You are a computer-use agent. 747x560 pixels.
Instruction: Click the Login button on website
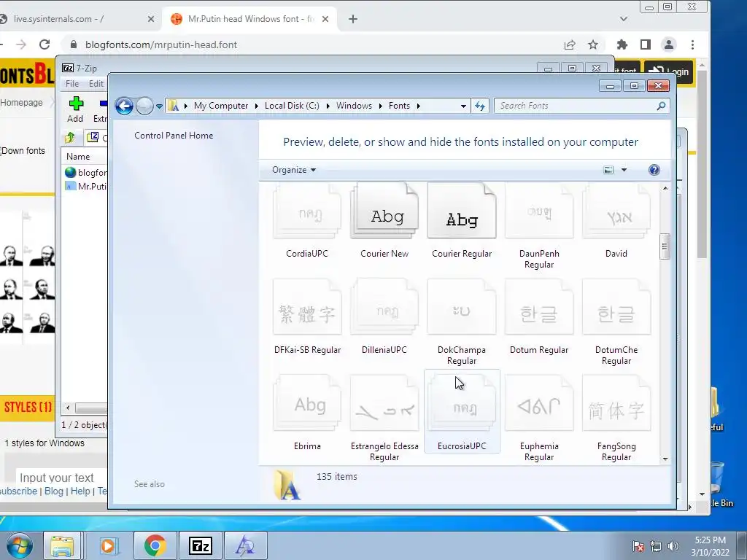click(x=668, y=72)
